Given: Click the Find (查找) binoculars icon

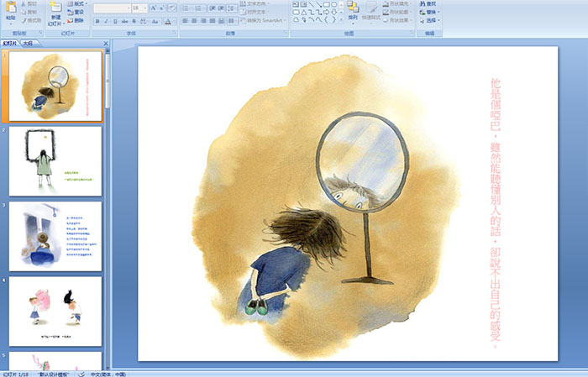Looking at the screenshot, I should coord(429,3).
